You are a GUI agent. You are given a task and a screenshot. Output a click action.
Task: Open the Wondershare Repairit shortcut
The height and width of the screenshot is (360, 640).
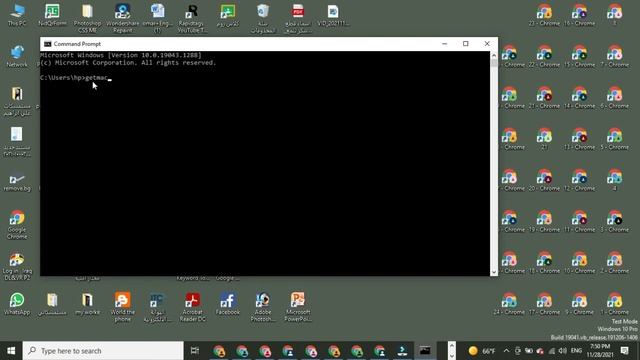point(122,18)
